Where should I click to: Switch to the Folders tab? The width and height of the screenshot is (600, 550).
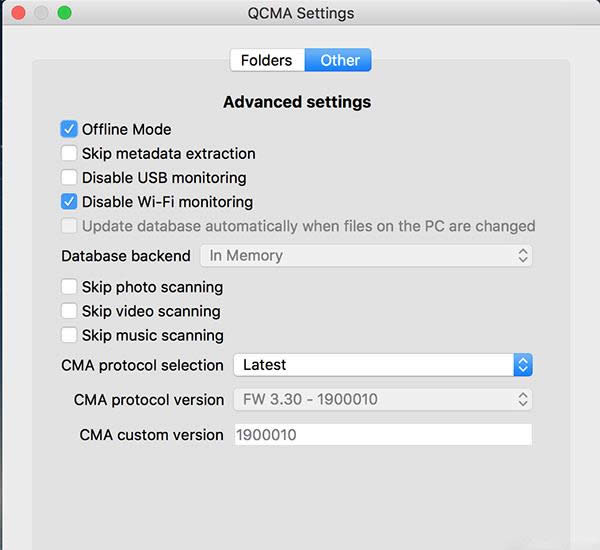[266, 60]
